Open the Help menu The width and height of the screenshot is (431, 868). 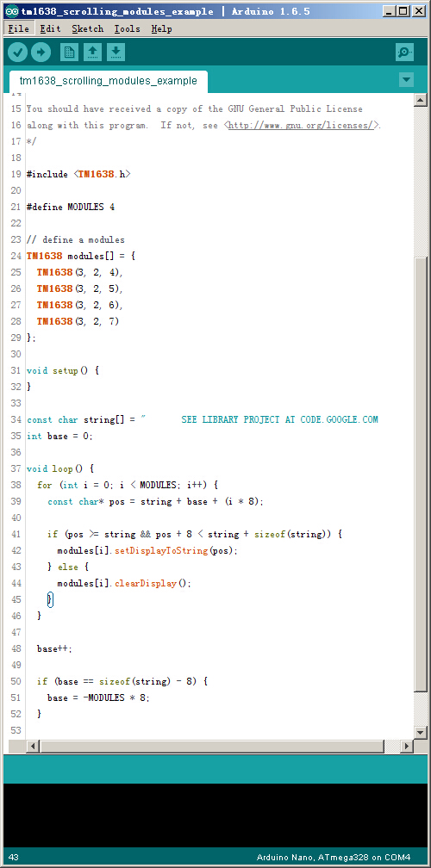[162, 28]
